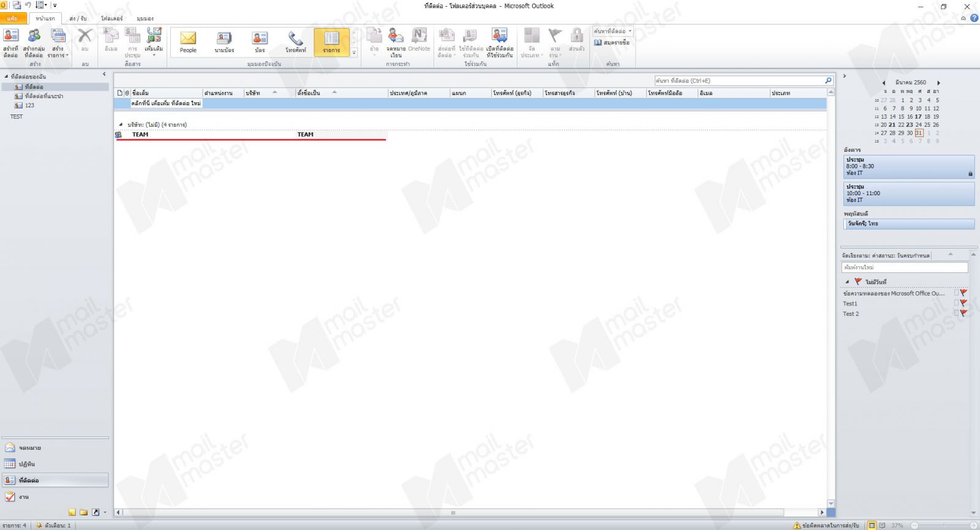The width and height of the screenshot is (980, 530).
Task: Go to the previous month in the mini calendar
Action: pos(883,83)
